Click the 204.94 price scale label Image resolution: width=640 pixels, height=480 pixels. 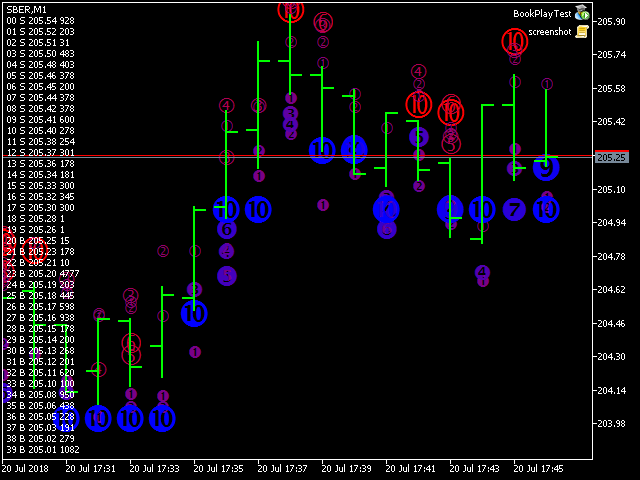pyautogui.click(x=611, y=223)
